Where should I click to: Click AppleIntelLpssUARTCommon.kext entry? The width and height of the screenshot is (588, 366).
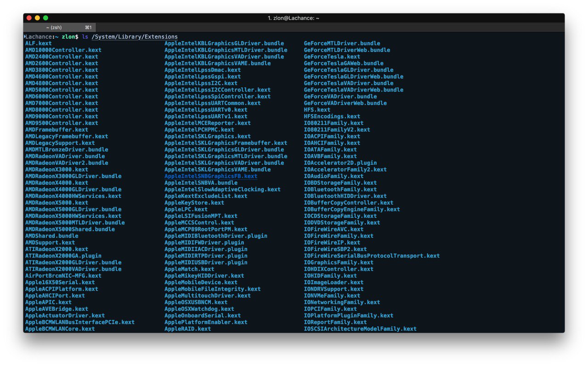click(213, 103)
